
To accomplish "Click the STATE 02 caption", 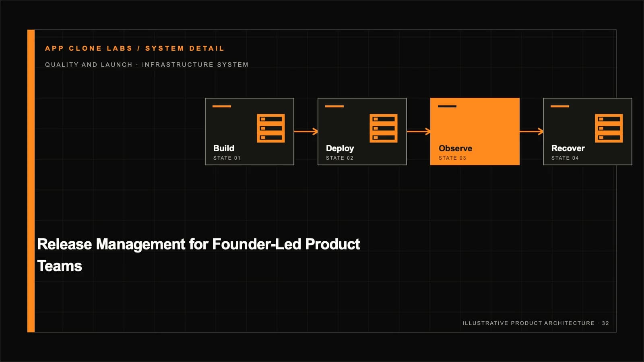I will click(x=340, y=158).
